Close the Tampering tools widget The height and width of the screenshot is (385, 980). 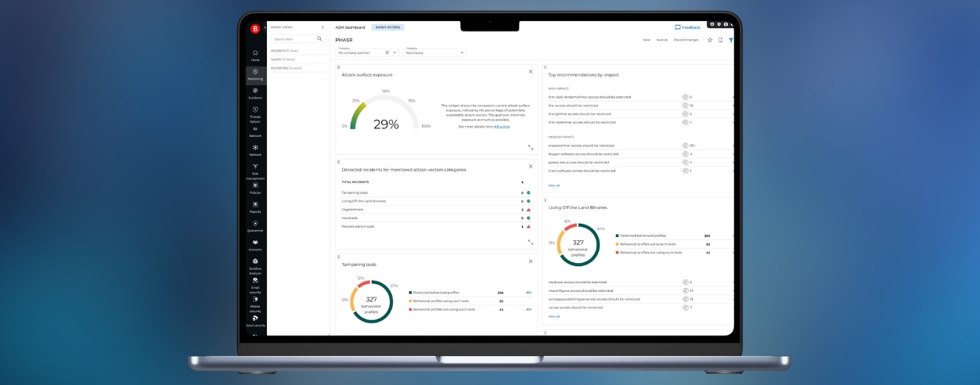pos(530,261)
